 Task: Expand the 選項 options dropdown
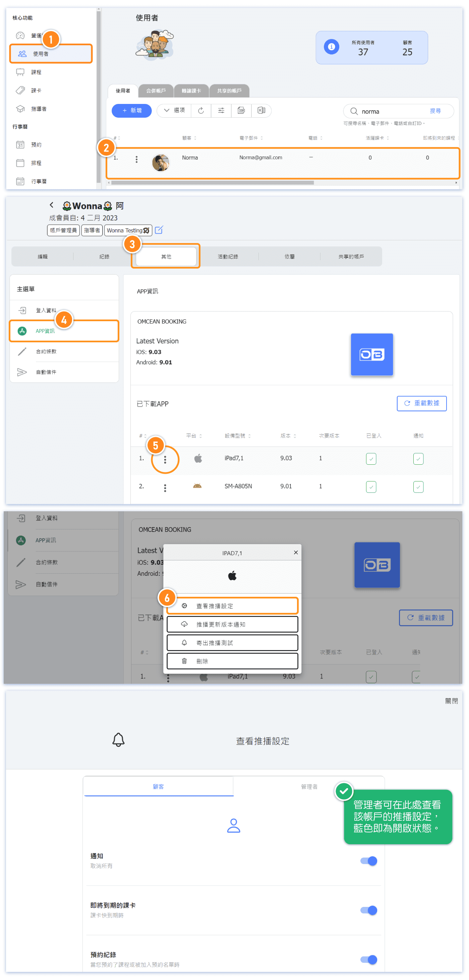coord(174,111)
